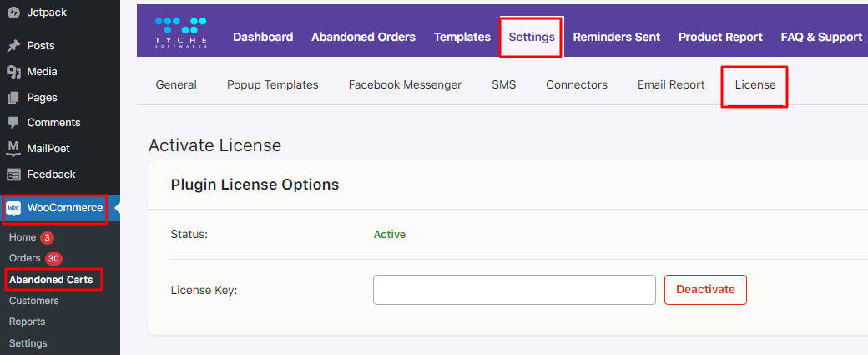The height and width of the screenshot is (355, 868).
Task: Click the License Key: label
Action: [x=204, y=290]
